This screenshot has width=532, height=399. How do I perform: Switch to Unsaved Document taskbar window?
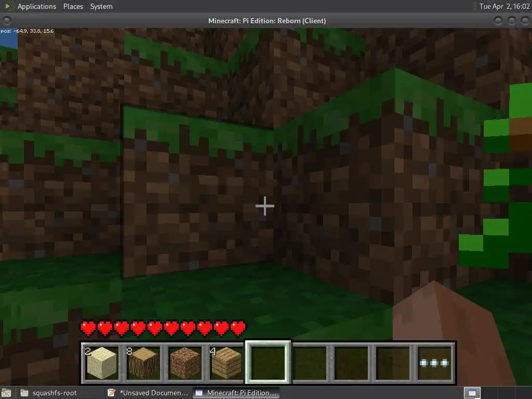[x=148, y=393]
